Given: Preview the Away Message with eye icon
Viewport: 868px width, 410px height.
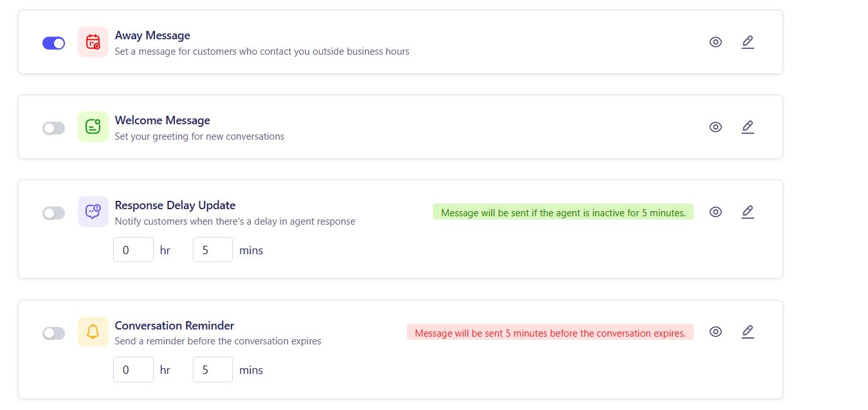Looking at the screenshot, I should tap(716, 42).
